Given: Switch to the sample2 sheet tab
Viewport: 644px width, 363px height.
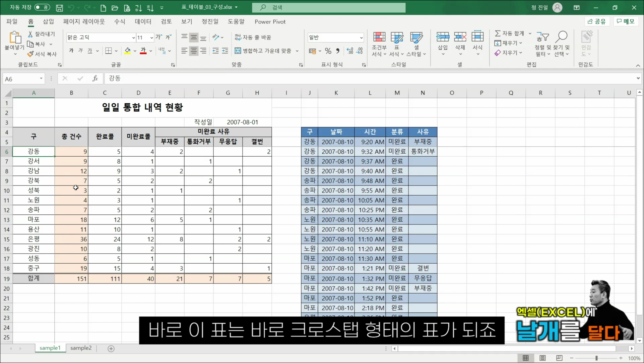Looking at the screenshot, I should coord(81,348).
